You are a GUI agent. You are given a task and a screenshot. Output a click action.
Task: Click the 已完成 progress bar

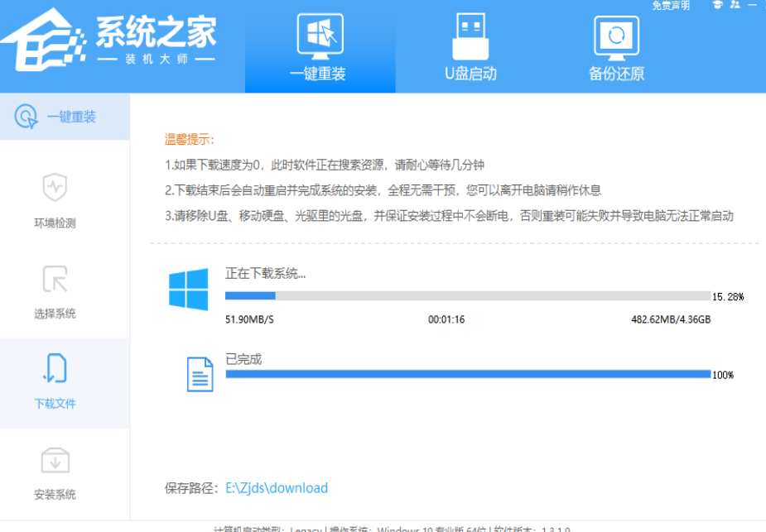468,374
